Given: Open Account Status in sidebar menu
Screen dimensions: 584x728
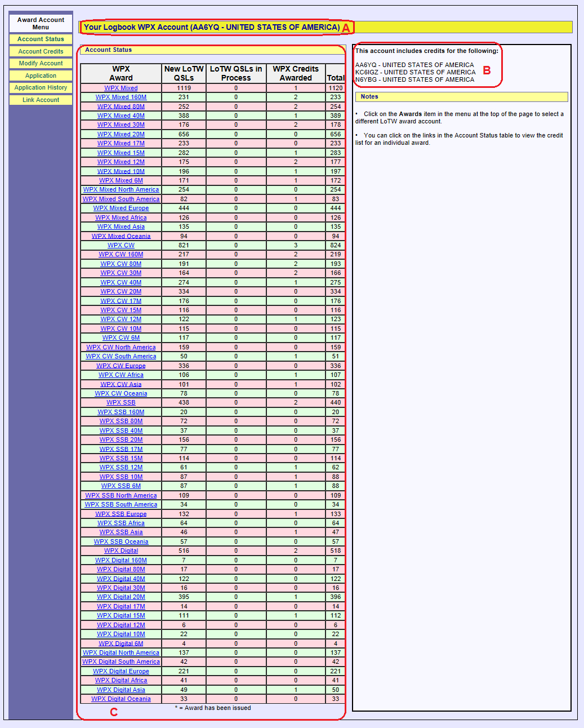Looking at the screenshot, I should (41, 39).
